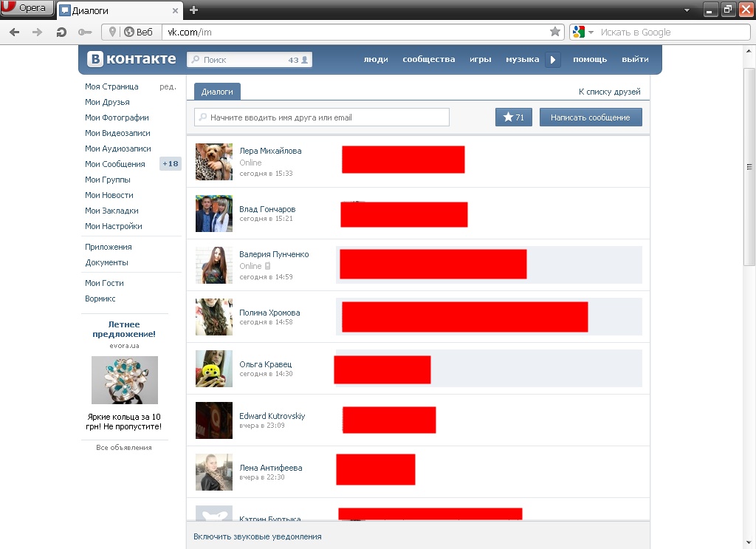Click the Веб site info badge
Image resolution: width=756 pixels, height=549 pixels.
(x=138, y=32)
